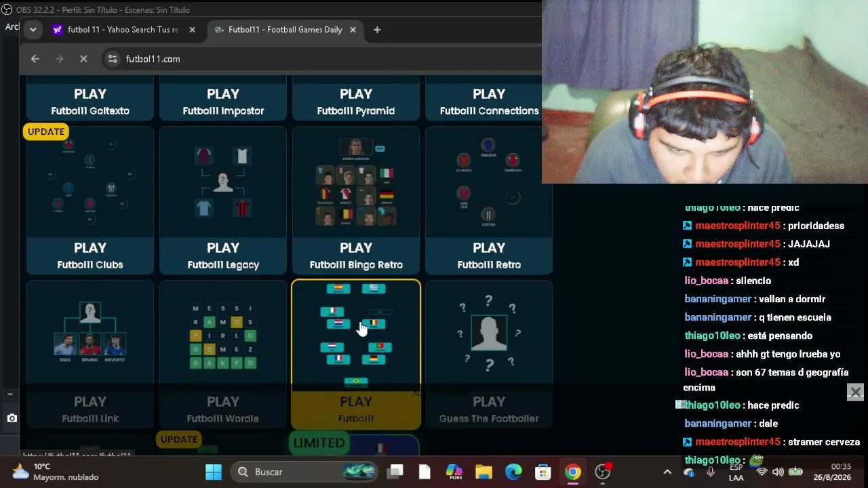Image resolution: width=868 pixels, height=488 pixels.
Task: Play Futbol11 Legacy
Action: (223, 256)
